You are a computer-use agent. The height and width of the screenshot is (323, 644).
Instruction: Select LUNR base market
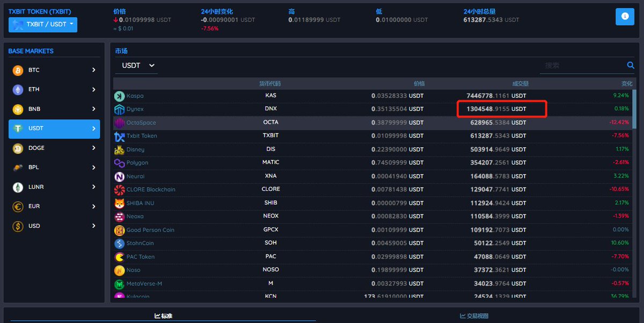(x=54, y=187)
